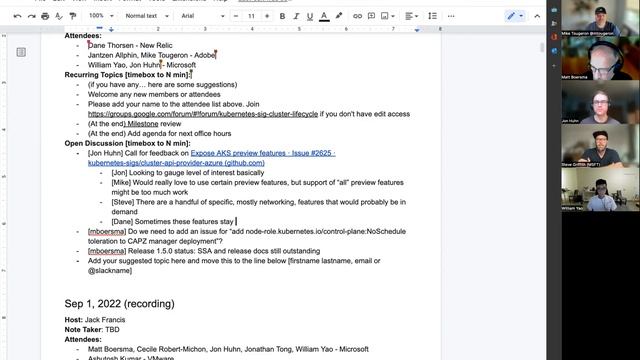Screen dimensions: 640x360
Task: Click the 'William Yao, Jon Huhn - Microsoft' line
Action: pos(142,65)
